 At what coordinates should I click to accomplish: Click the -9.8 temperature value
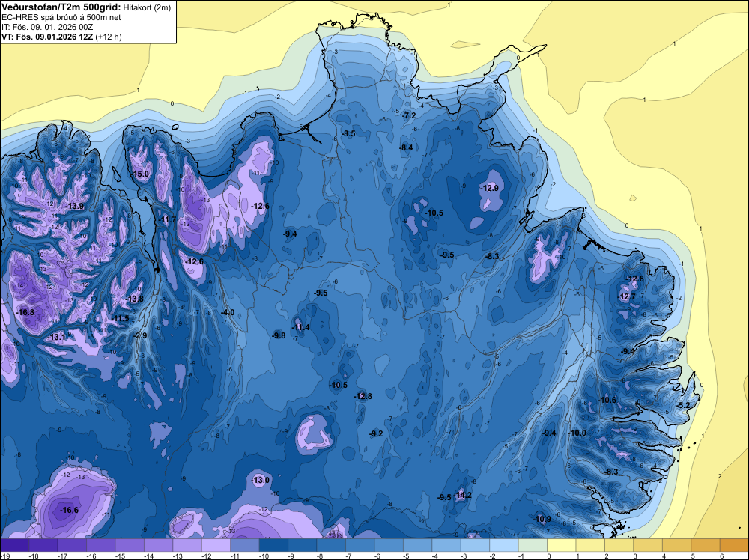279,335
